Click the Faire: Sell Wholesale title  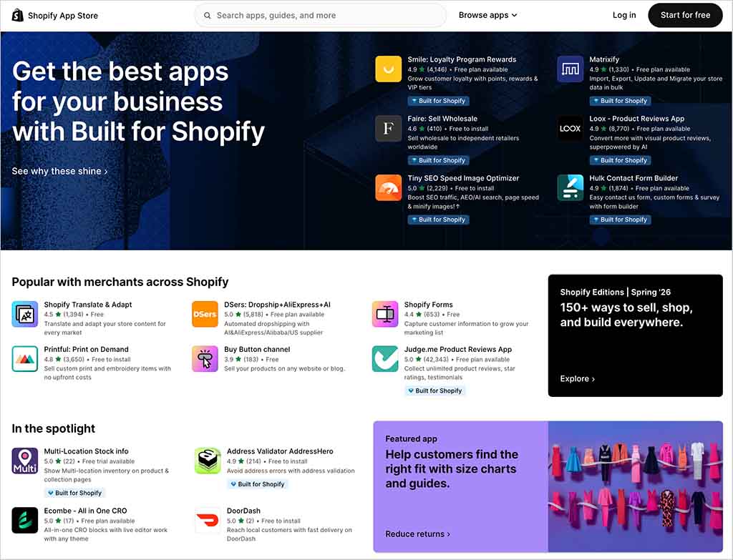(442, 119)
